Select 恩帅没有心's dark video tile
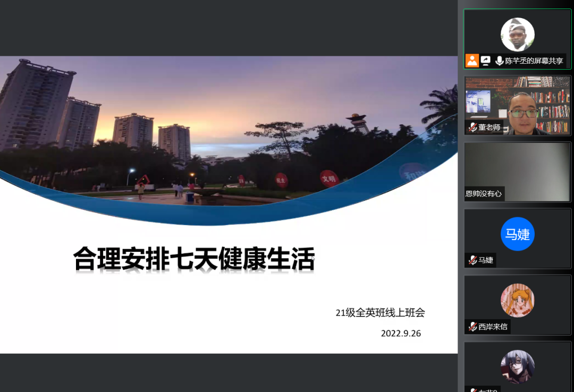574x392 pixels. click(517, 171)
